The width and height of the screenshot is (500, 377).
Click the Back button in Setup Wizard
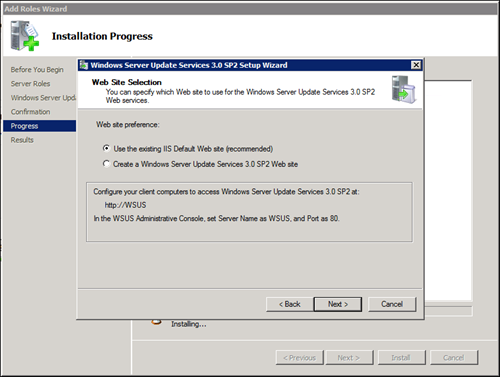point(290,304)
